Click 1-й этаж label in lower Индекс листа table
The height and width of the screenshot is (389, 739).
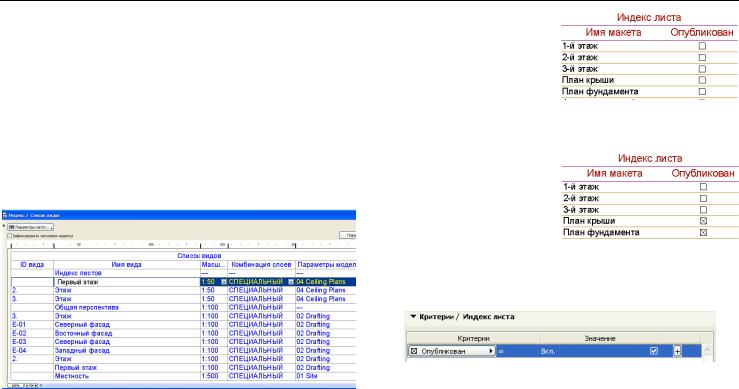click(581, 187)
